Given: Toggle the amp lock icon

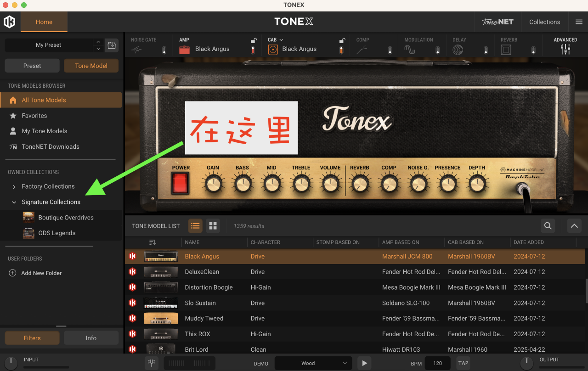Looking at the screenshot, I should (x=253, y=40).
